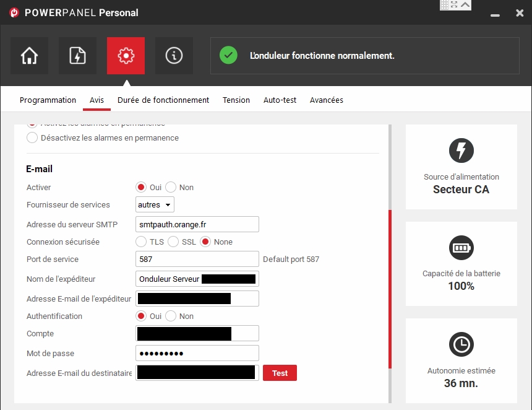The image size is (532, 410).
Task: Click the red Test button
Action: [x=280, y=373]
